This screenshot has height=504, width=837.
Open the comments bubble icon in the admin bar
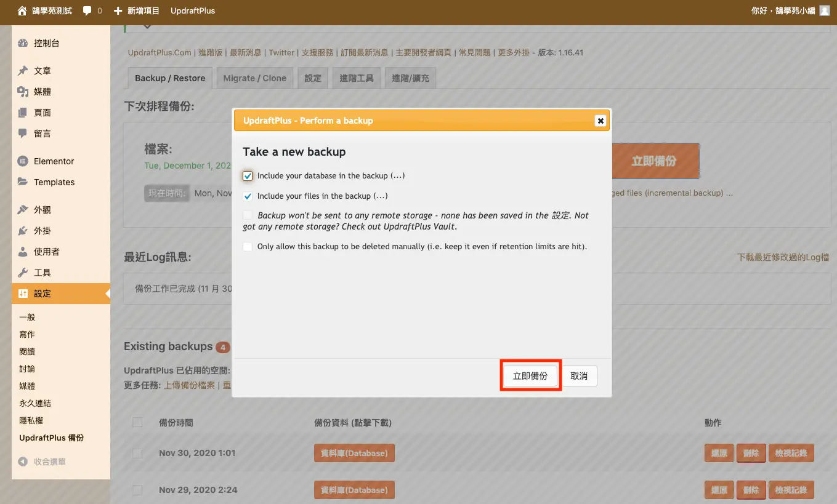tap(87, 10)
